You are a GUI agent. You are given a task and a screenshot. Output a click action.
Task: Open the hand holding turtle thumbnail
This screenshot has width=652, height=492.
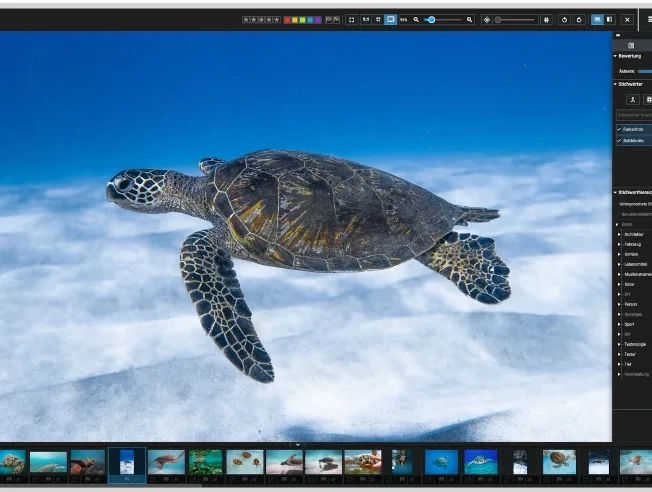point(363,462)
